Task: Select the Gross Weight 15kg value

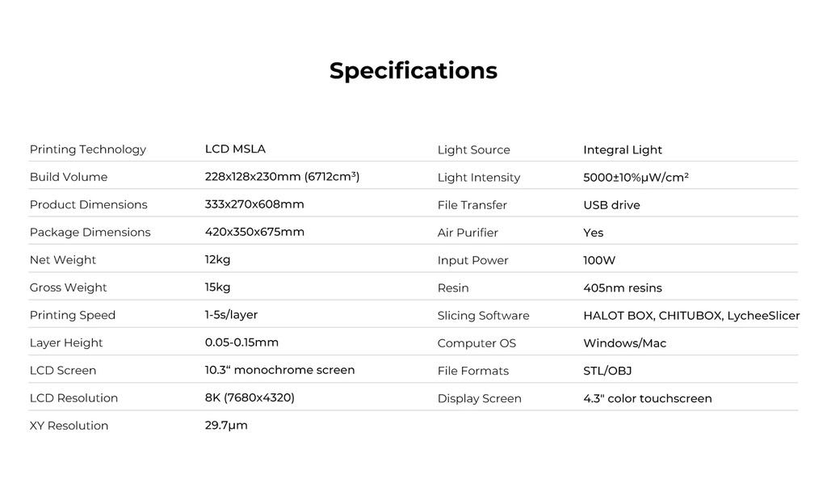Action: click(217, 288)
